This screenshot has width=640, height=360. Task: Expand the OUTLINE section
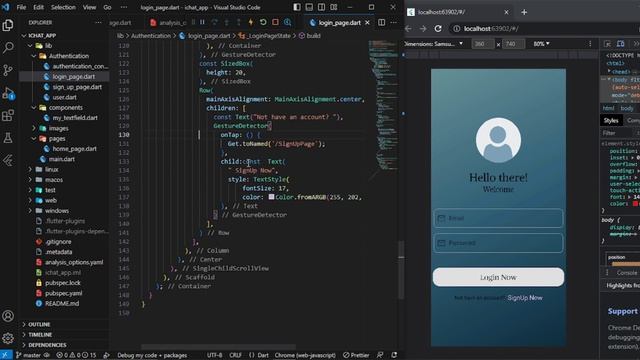click(39, 324)
